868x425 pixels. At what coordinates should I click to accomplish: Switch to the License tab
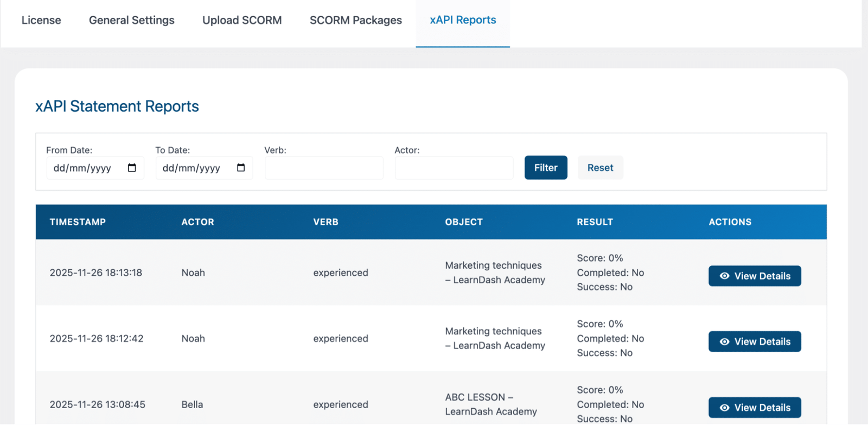(x=41, y=20)
